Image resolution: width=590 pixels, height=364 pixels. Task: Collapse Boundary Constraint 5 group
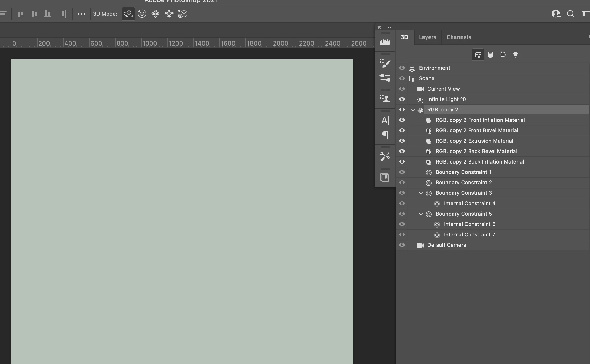(x=421, y=214)
